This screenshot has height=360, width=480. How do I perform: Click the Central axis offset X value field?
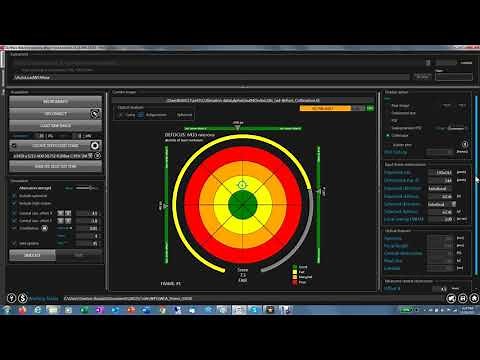pyautogui.click(x=88, y=213)
